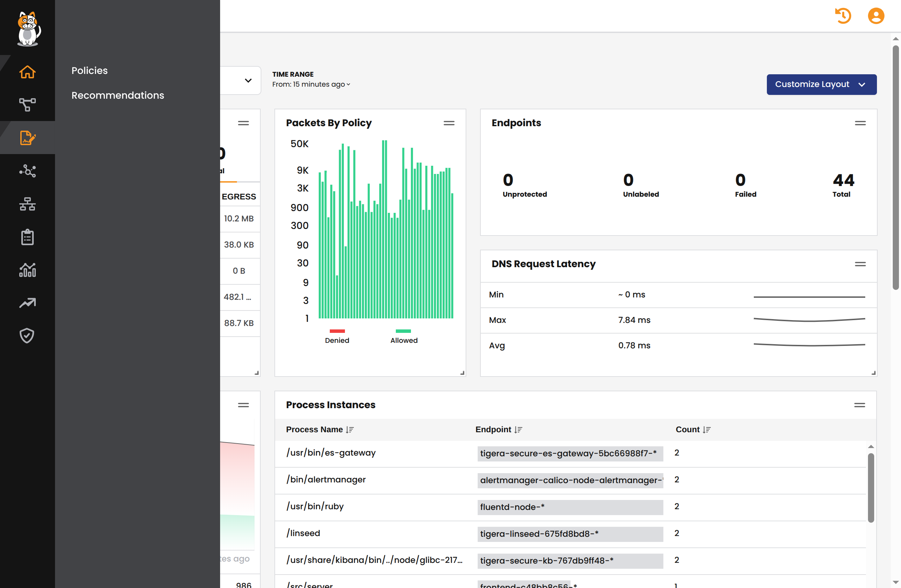Open the compliance clipboard sidebar icon
Viewport: 901px width, 588px height.
tap(27, 237)
